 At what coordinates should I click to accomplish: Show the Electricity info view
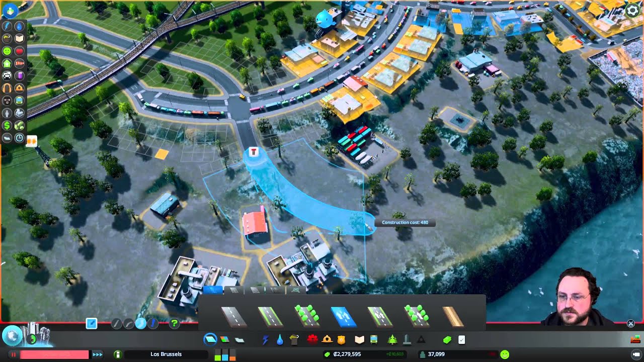(7, 26)
